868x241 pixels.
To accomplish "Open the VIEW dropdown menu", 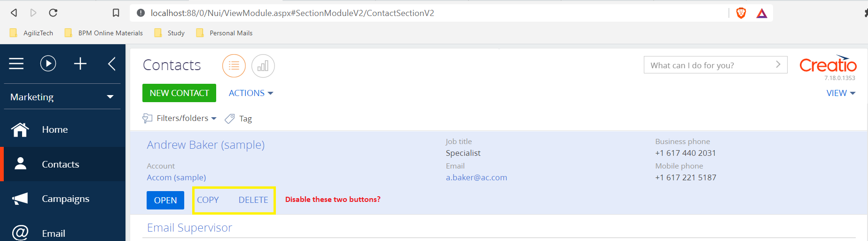I will tap(841, 93).
